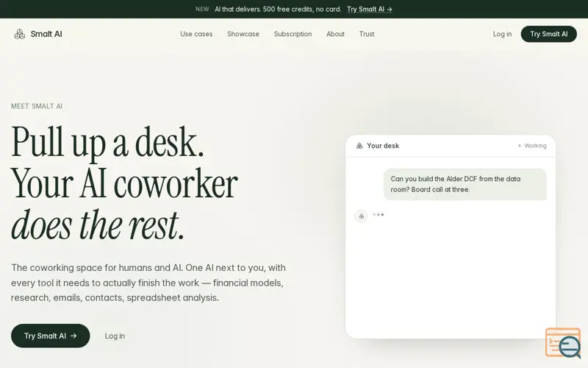The width and height of the screenshot is (588, 368).
Task: Open the Use cases menu item
Action: [196, 34]
